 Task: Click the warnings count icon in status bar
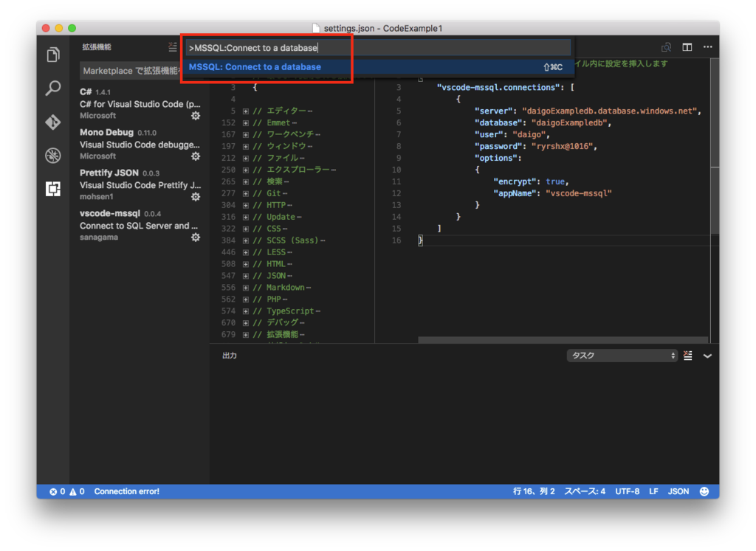pyautogui.click(x=73, y=491)
